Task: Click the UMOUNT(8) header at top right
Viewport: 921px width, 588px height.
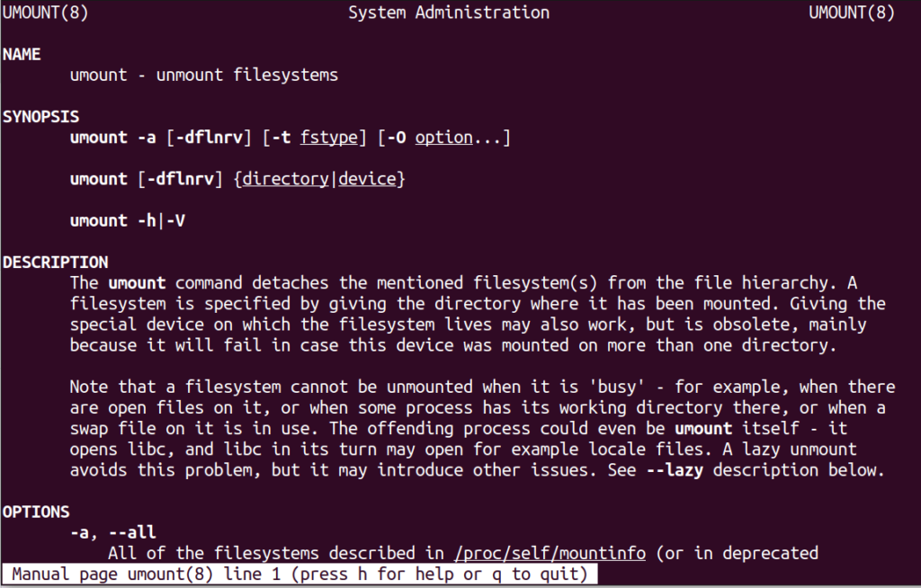Action: click(x=852, y=13)
